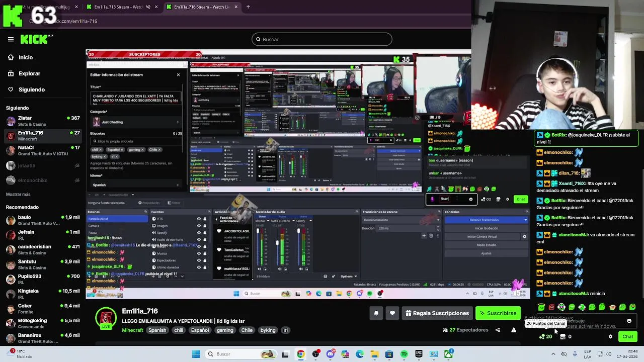Click Detener Transmisión in streamed OBS
Viewport: 644px width, 362px height.
[x=484, y=220]
